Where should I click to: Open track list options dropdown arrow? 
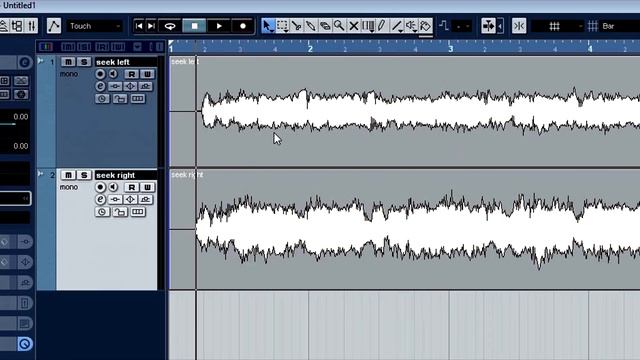coord(137,47)
